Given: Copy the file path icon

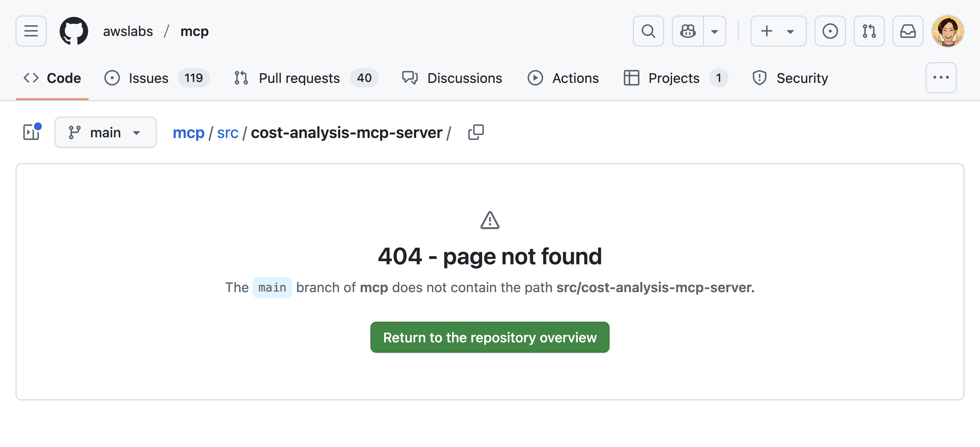Looking at the screenshot, I should pos(475,132).
